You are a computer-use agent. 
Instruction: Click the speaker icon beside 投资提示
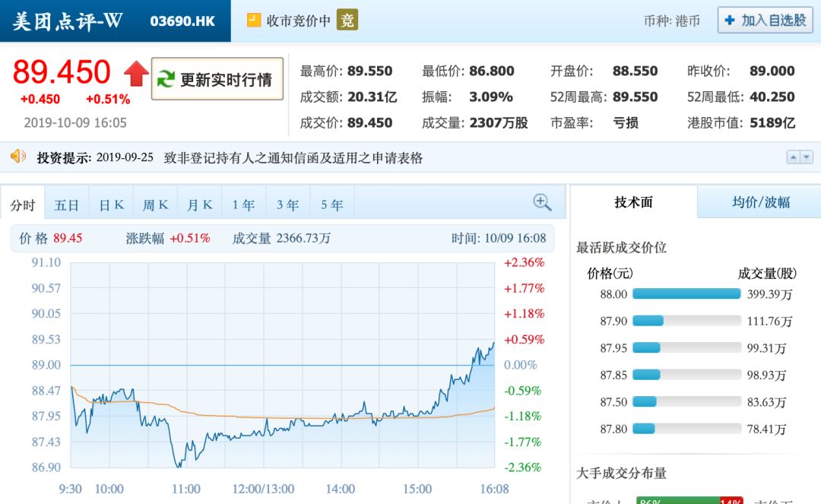click(x=18, y=157)
